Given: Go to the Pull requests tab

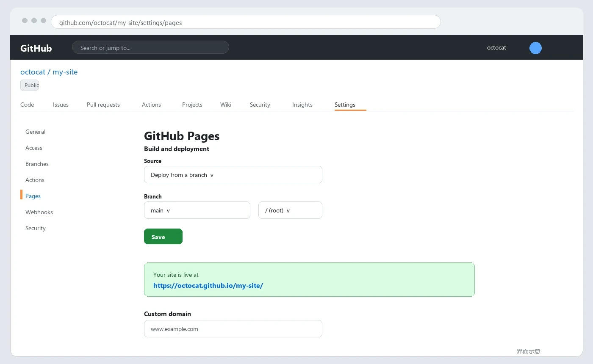Looking at the screenshot, I should click(103, 105).
